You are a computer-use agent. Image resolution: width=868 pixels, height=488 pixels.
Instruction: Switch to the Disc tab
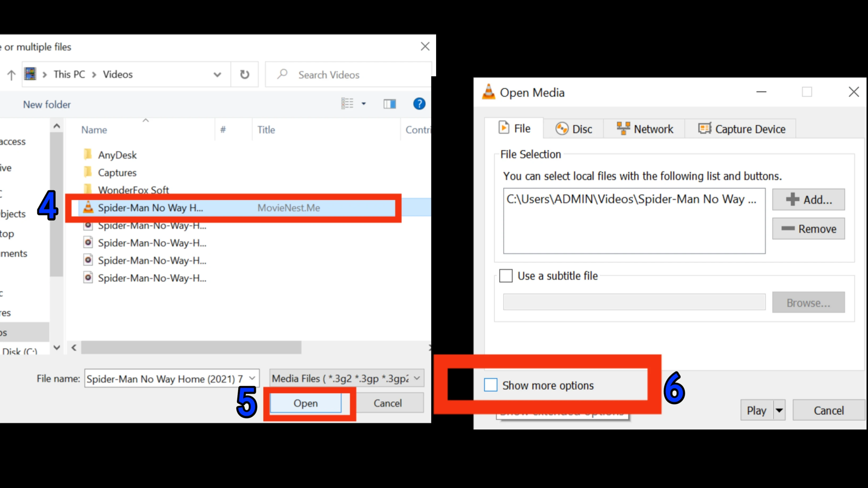(574, 129)
